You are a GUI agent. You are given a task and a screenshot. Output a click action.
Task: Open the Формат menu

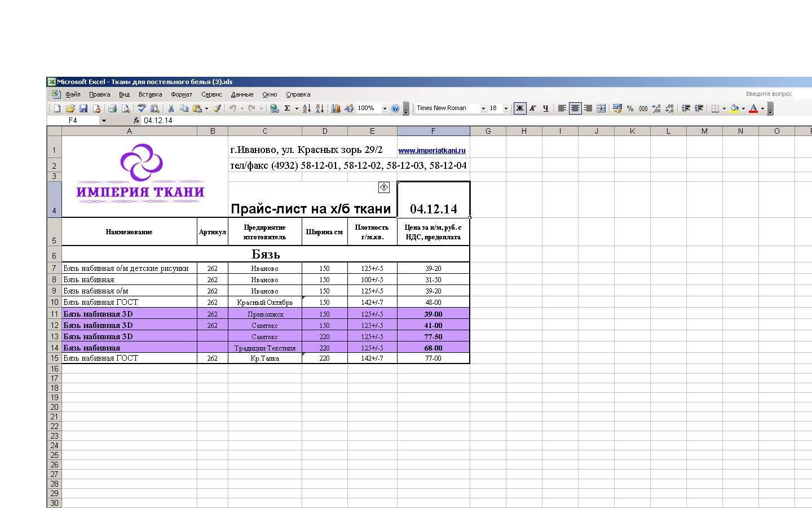[x=182, y=94]
